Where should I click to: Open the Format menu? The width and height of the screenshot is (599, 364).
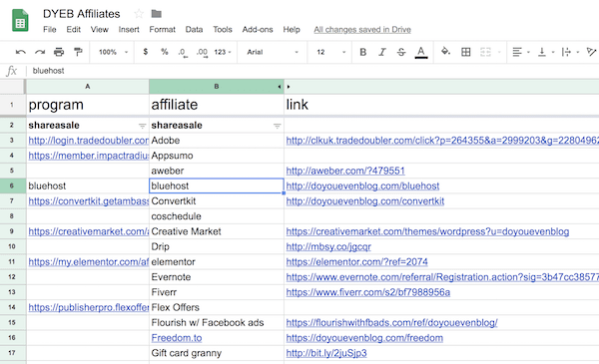coord(163,29)
